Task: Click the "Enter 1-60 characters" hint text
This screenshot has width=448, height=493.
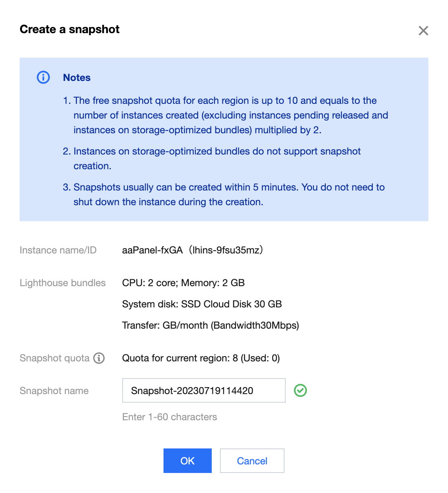Action: [x=170, y=417]
